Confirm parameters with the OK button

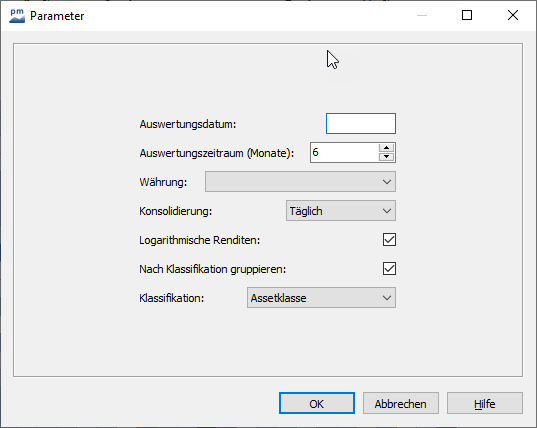click(x=317, y=403)
